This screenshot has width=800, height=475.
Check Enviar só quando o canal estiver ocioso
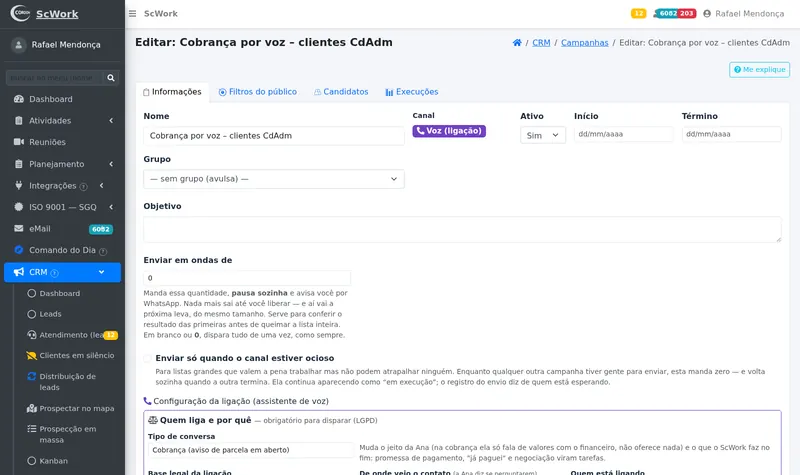[x=147, y=359]
